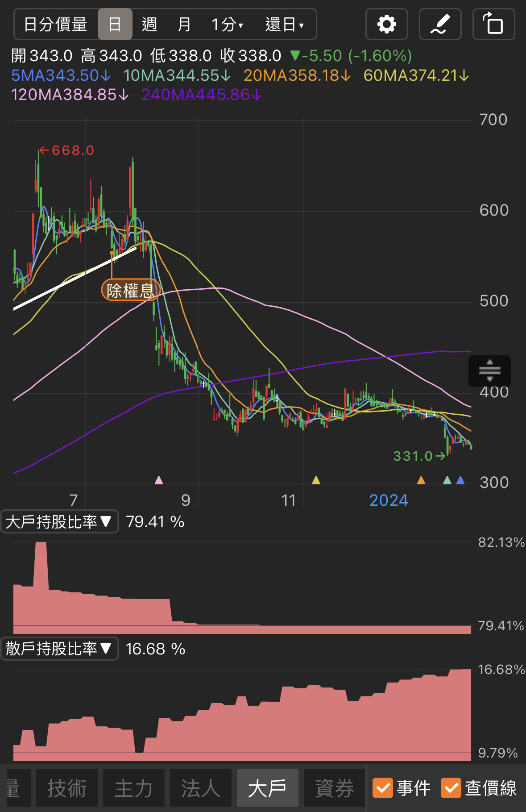Tap the 79.41% axis label

pyautogui.click(x=501, y=625)
